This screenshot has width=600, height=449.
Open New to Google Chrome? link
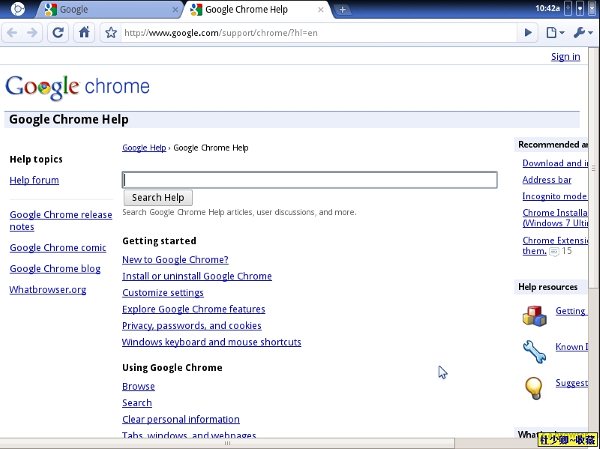(175, 260)
